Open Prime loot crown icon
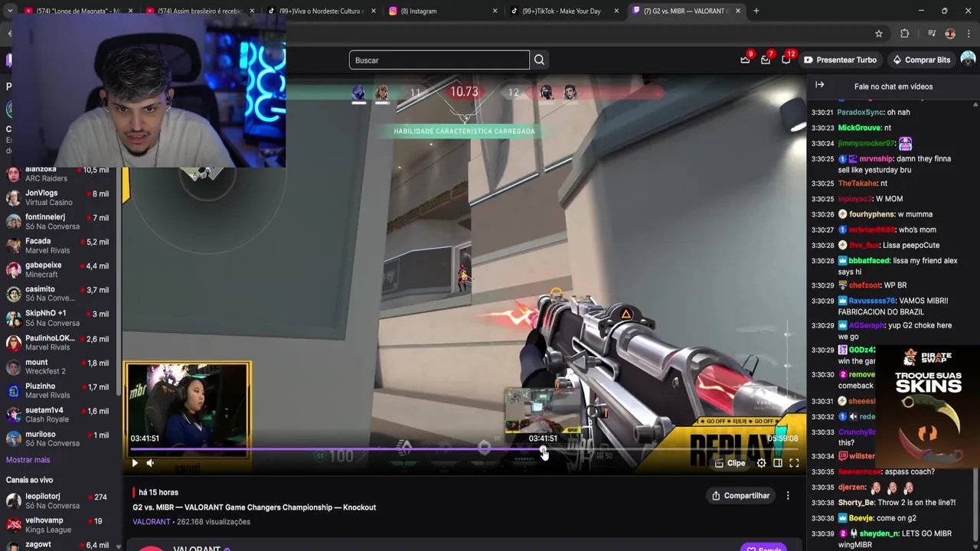The width and height of the screenshot is (980, 551). pos(745,60)
